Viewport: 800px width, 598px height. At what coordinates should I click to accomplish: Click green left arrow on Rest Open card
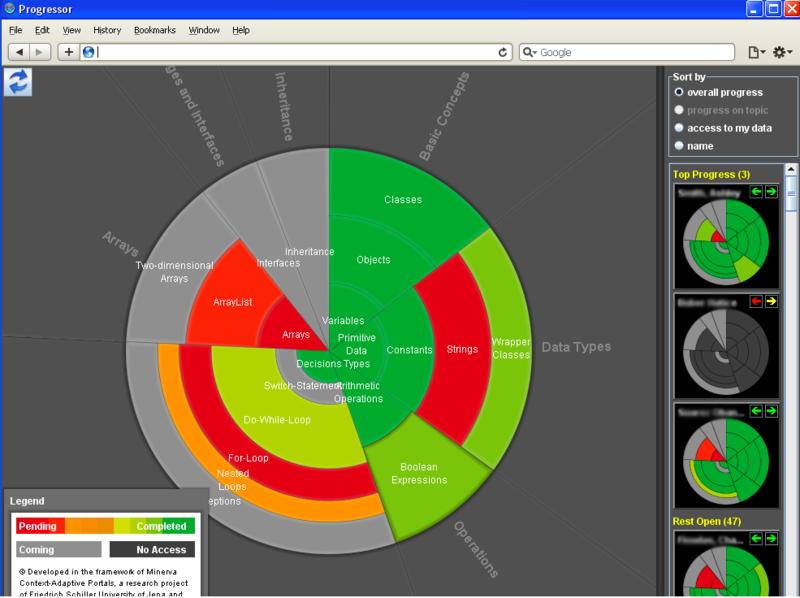point(756,539)
